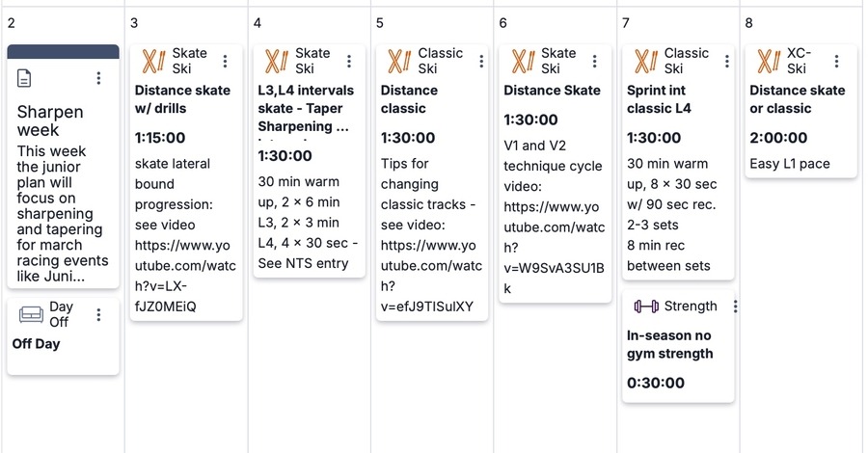
Task: Open the In-season no gym strength workout
Action: (x=670, y=344)
